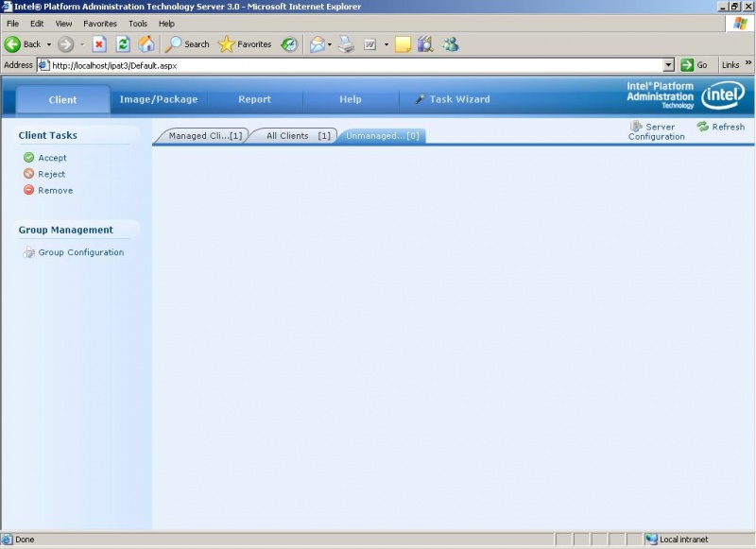Open Internet Explorer Search
The width and height of the screenshot is (756, 549).
coord(185,43)
